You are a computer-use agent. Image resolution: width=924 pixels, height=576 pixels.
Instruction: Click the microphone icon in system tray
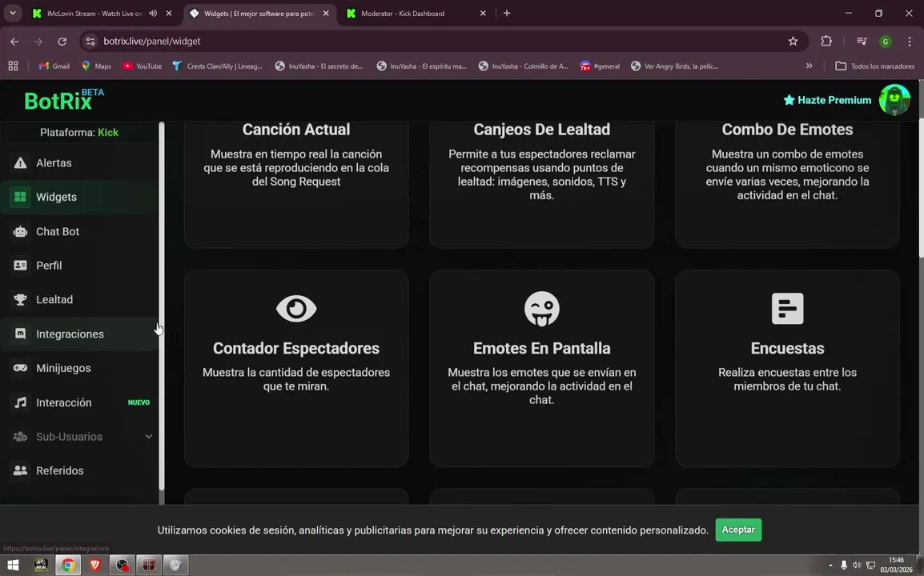coord(844,566)
